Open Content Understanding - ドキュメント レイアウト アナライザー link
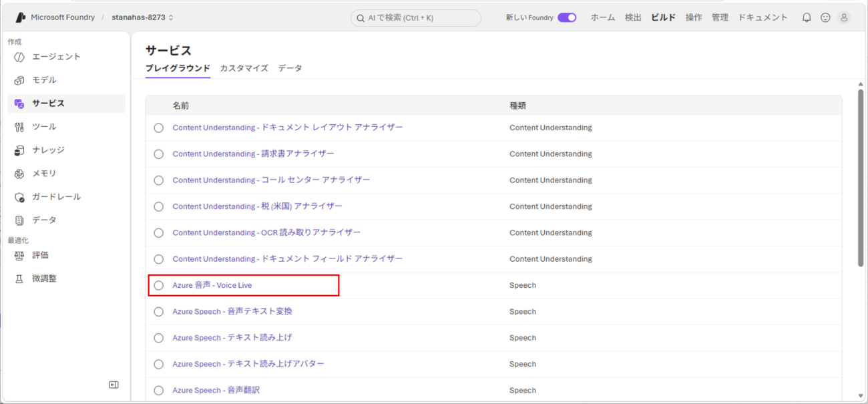The image size is (868, 404). point(288,128)
